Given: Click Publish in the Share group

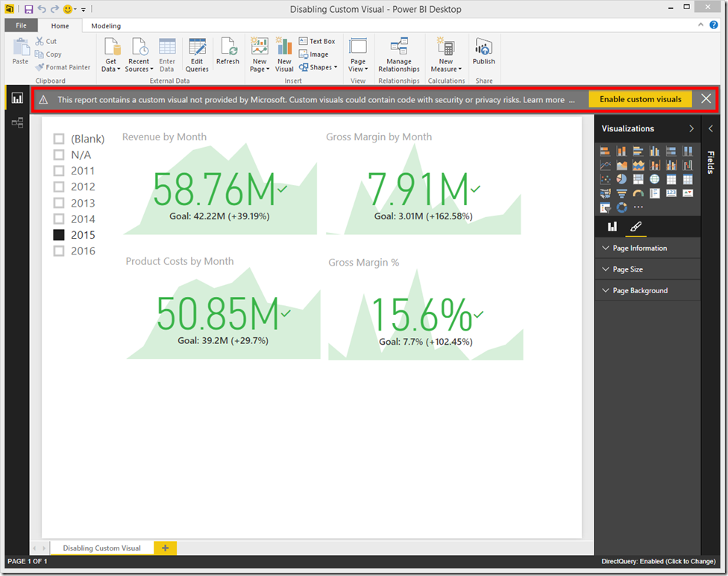Looking at the screenshot, I should (x=484, y=51).
